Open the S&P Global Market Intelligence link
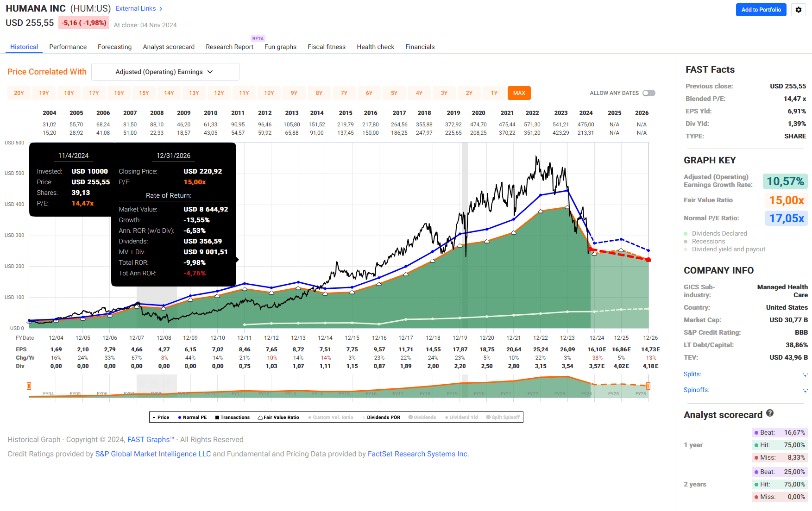 click(x=153, y=454)
